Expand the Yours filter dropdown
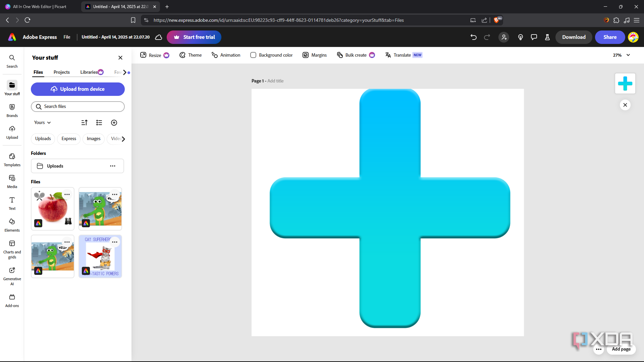This screenshot has width=644, height=362. point(42,123)
